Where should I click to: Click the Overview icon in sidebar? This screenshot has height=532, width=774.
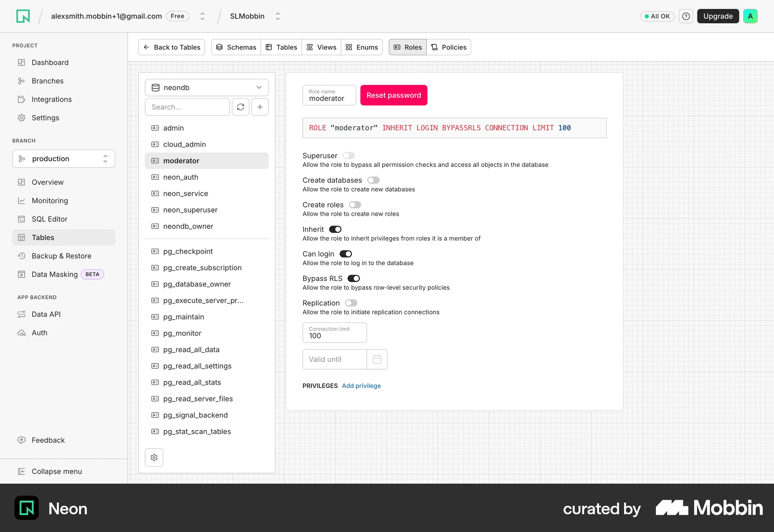(x=21, y=182)
